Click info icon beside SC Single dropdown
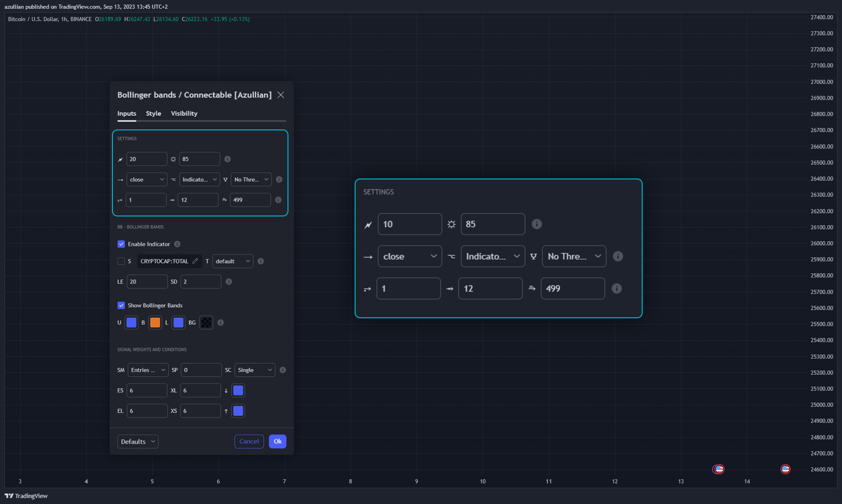The height and width of the screenshot is (504, 842). (x=283, y=370)
